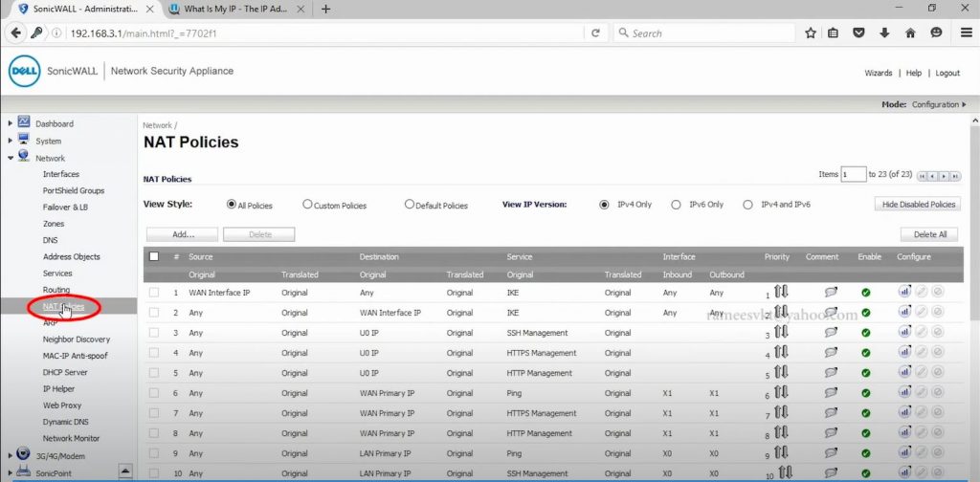Screen dimensions: 980x482
Task: Open Failover & LB in the sidebar
Action: [66, 208]
